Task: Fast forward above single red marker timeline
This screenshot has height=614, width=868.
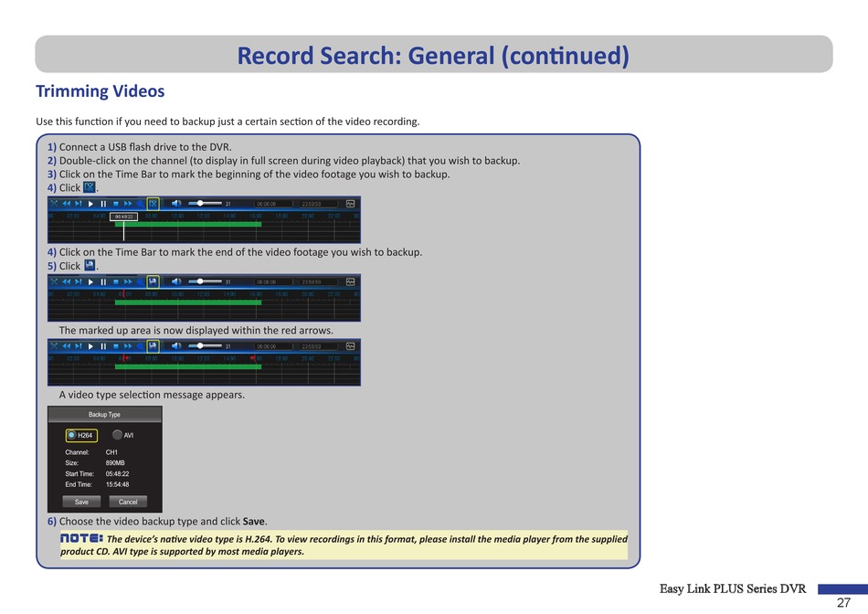Action: coord(128,281)
